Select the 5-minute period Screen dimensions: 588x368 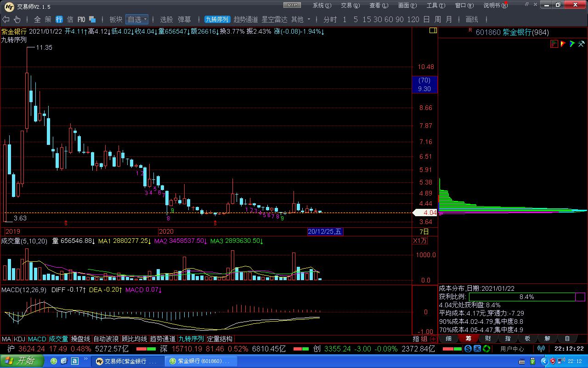(x=356, y=19)
